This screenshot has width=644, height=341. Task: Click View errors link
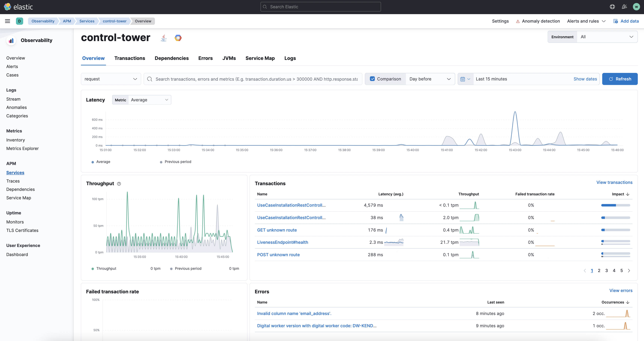(x=621, y=291)
